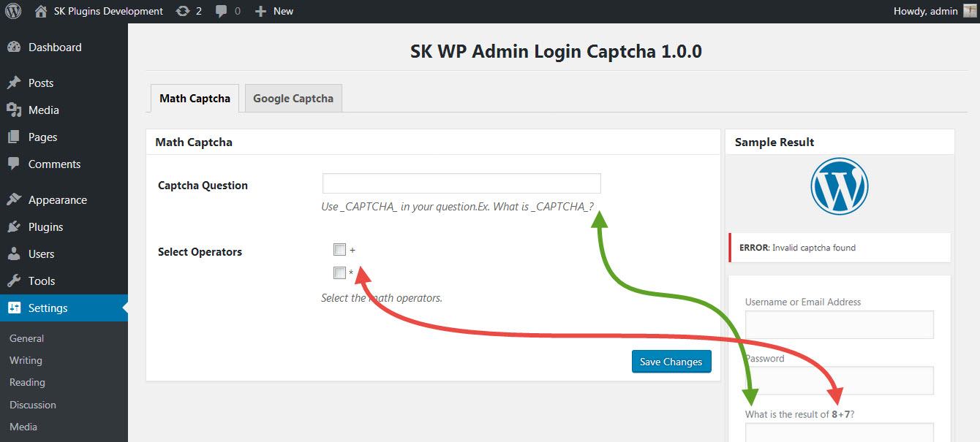Click SK Plugins Development site name
The image size is (980, 442).
[108, 11]
